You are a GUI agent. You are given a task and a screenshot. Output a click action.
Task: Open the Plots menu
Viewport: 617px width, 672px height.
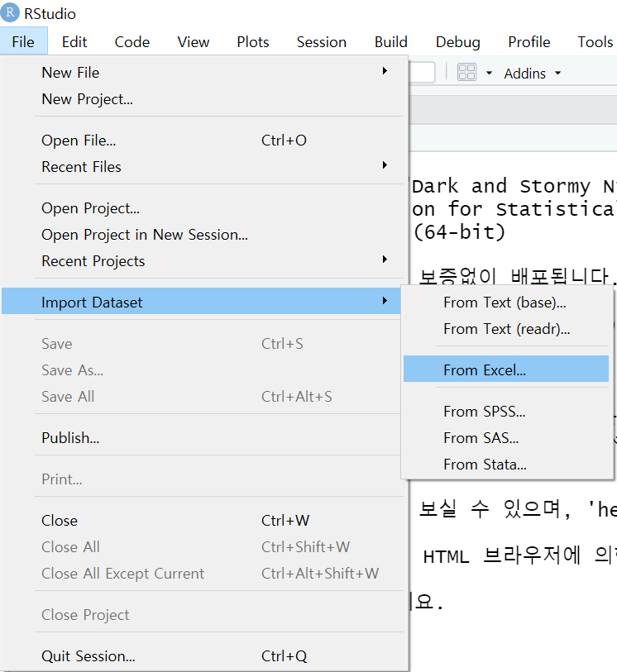253,41
